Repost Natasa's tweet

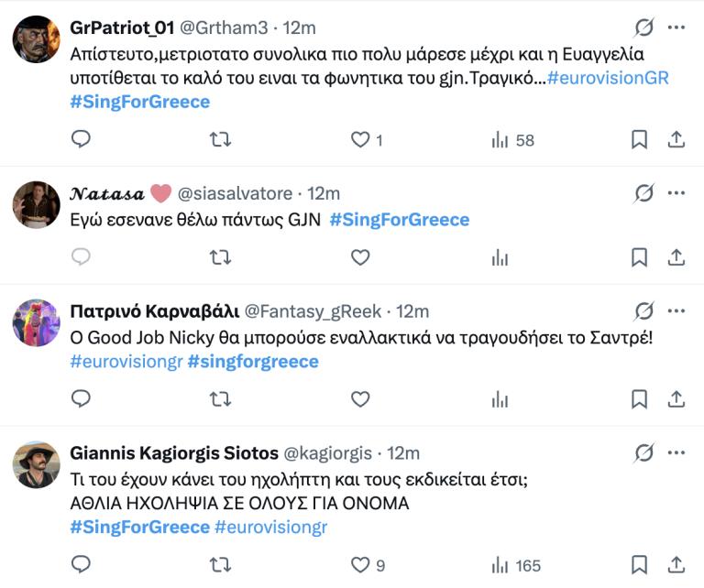tap(220, 257)
